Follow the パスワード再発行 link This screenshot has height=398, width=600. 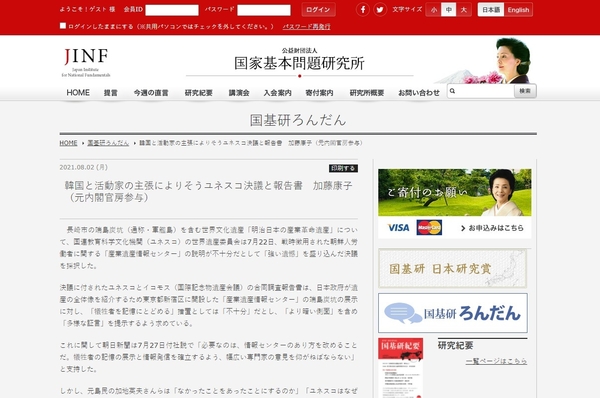[x=306, y=26]
